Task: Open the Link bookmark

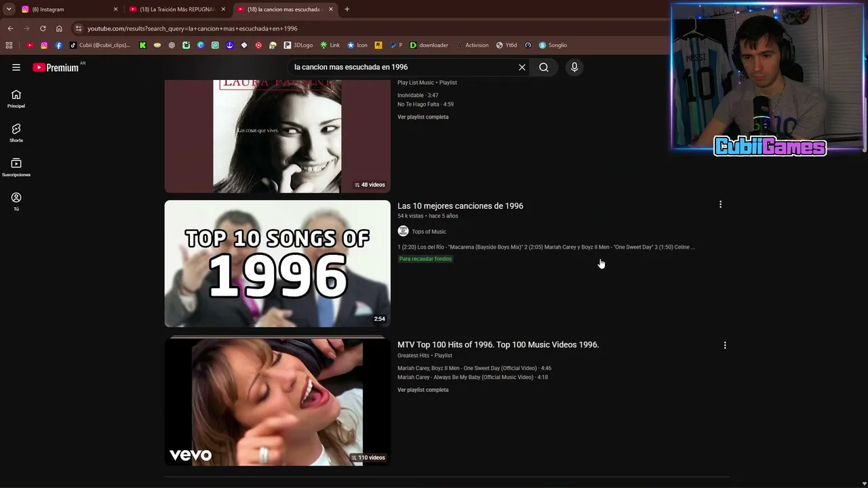Action: (330, 45)
